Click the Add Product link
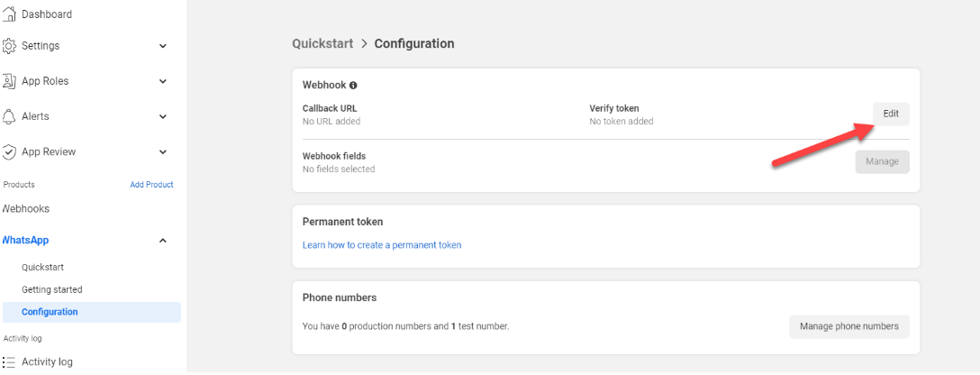980x375 pixels. (x=151, y=185)
